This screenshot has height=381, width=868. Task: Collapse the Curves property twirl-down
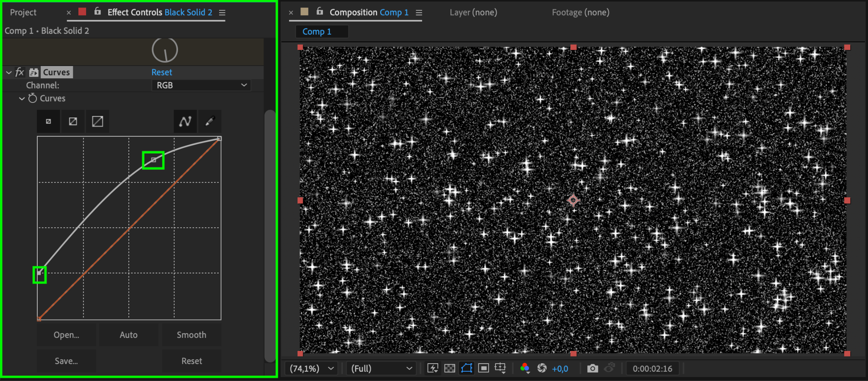[22, 98]
